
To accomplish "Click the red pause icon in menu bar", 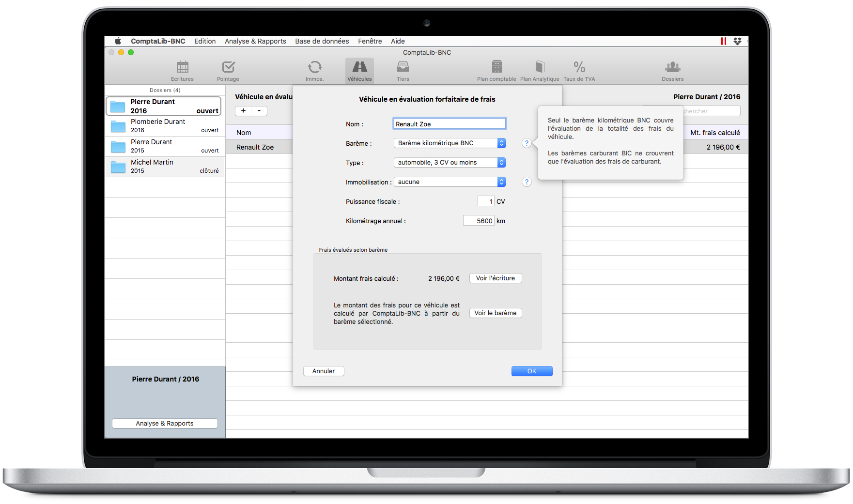I will pyautogui.click(x=724, y=41).
